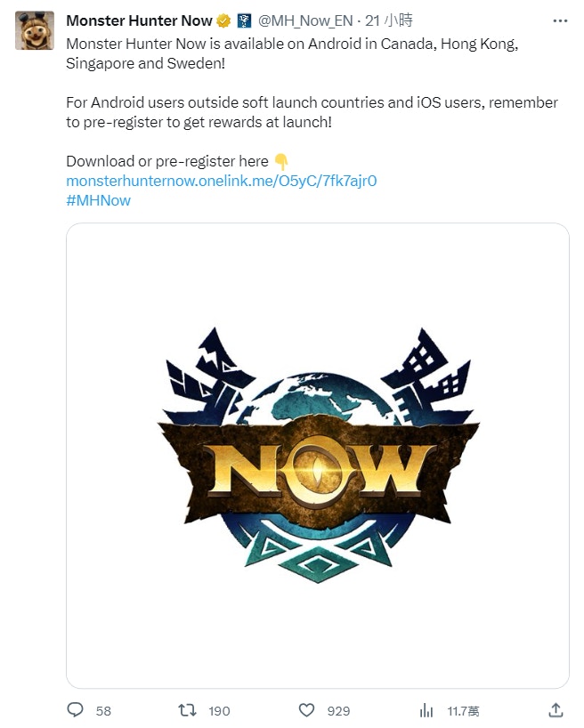
Task: Like the tweet with the heart icon
Action: pos(306,710)
